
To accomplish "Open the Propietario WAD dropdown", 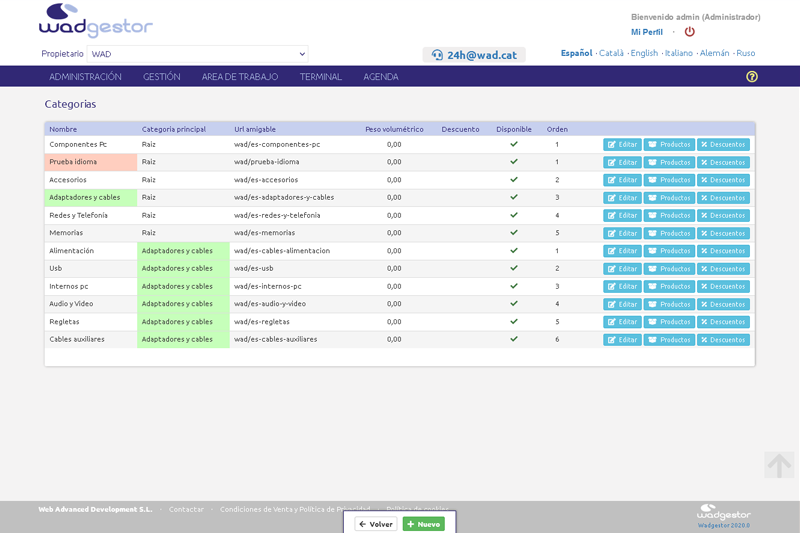I will coord(197,54).
